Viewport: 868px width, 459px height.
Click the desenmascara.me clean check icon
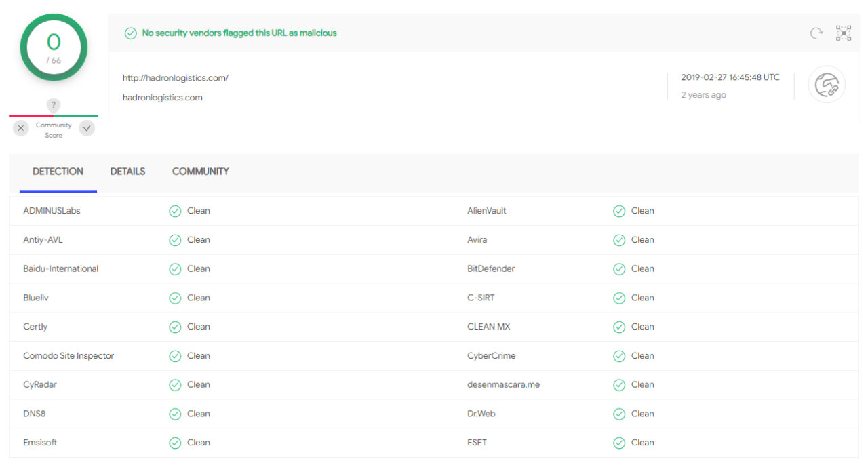[619, 385]
